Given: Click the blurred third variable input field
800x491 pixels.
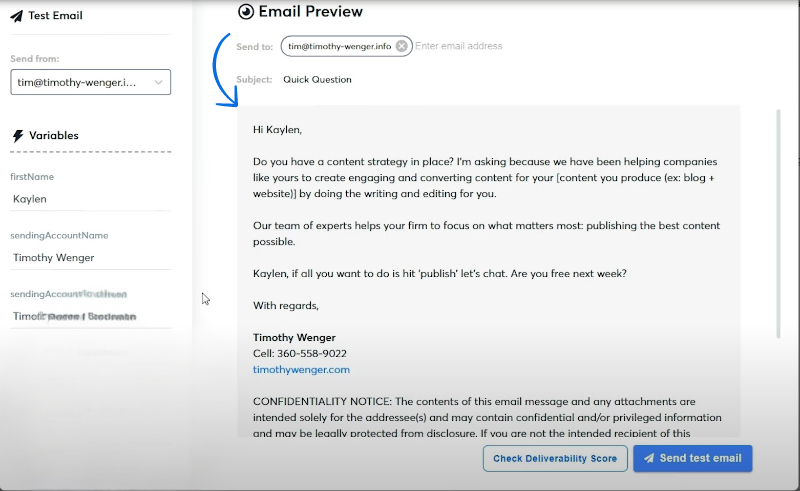Looking at the screenshot, I should pyautogui.click(x=90, y=316).
